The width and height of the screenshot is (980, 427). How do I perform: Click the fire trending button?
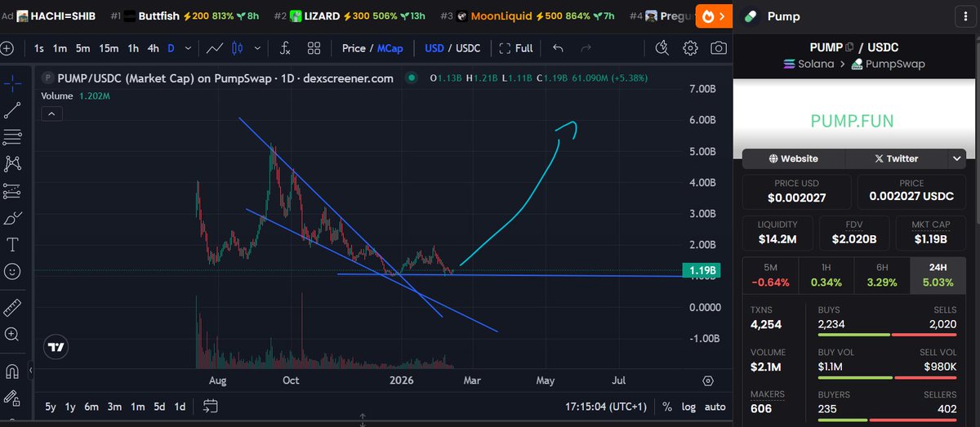tap(708, 16)
